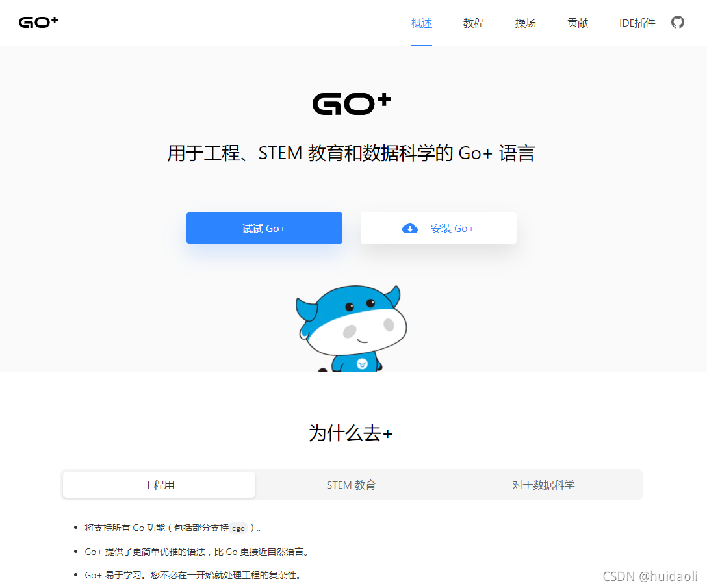Open the 教程 navigation menu item
Image resolution: width=707 pixels, height=588 pixels.
[474, 23]
